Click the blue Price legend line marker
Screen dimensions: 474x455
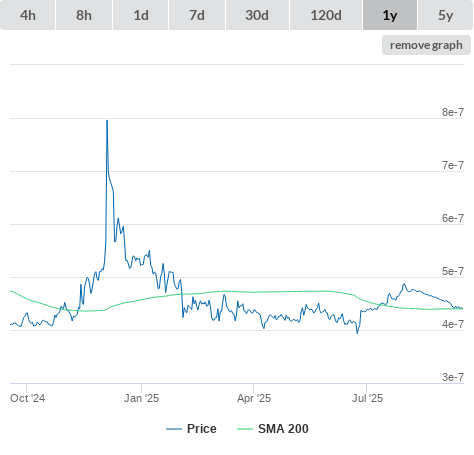(174, 429)
